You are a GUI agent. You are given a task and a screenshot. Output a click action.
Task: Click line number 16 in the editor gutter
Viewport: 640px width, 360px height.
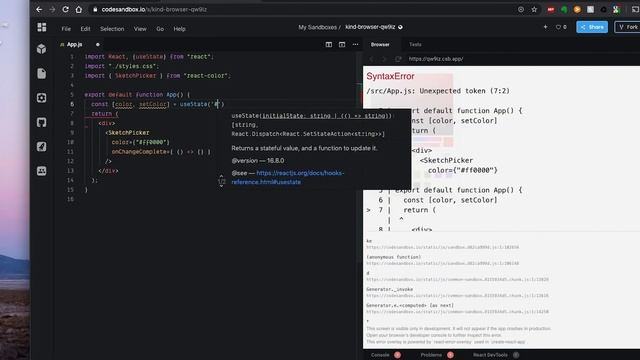[71, 199]
